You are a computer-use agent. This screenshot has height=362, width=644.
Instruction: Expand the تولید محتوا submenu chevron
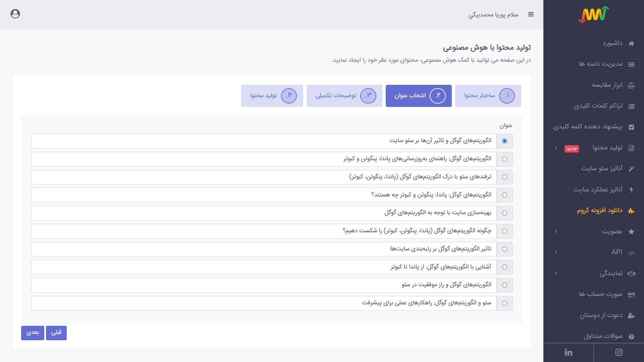coord(556,148)
